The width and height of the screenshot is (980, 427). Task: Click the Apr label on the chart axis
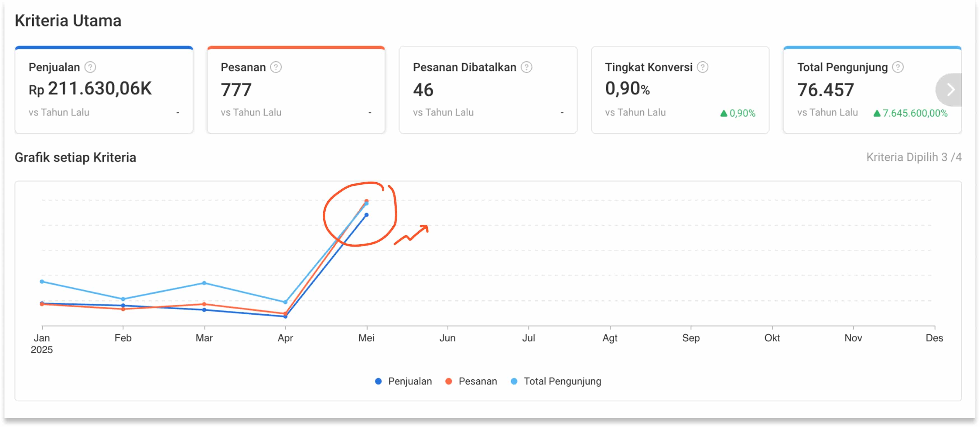(285, 338)
